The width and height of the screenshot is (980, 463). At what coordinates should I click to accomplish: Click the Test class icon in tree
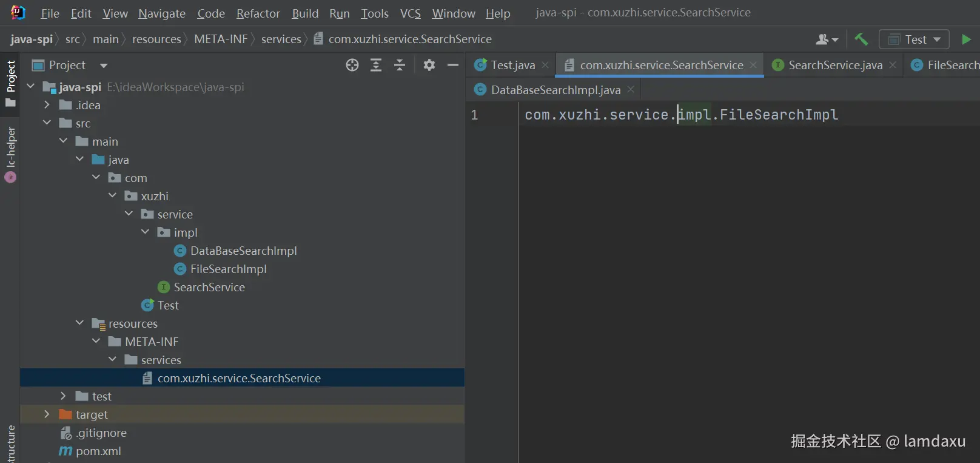(x=147, y=305)
